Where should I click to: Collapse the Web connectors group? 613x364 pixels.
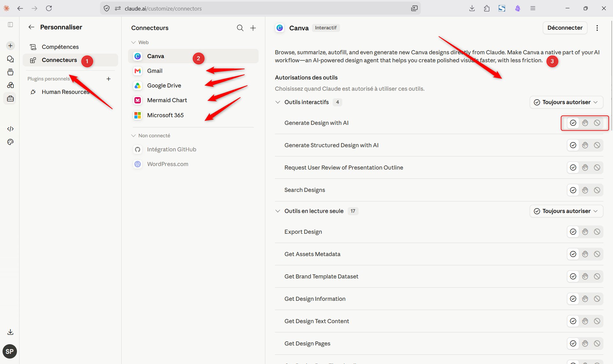pyautogui.click(x=133, y=42)
